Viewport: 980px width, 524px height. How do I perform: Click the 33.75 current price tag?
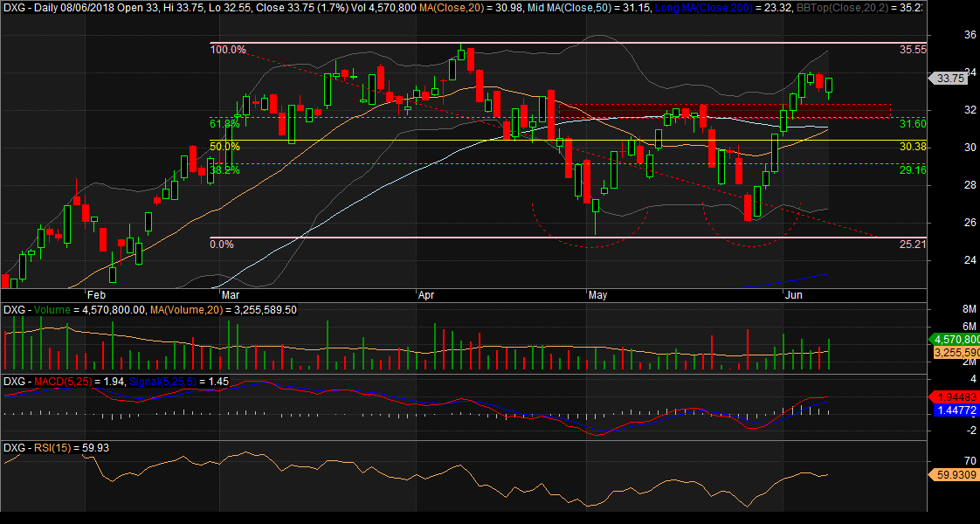(950, 78)
